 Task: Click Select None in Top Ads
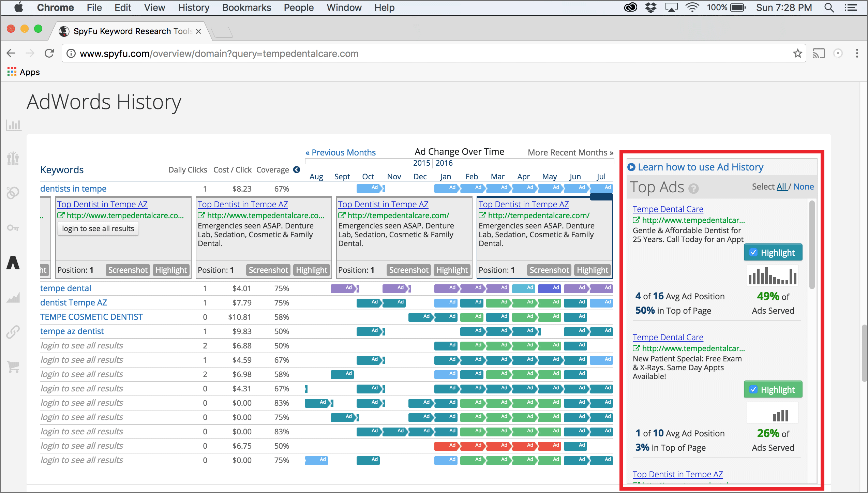(804, 186)
